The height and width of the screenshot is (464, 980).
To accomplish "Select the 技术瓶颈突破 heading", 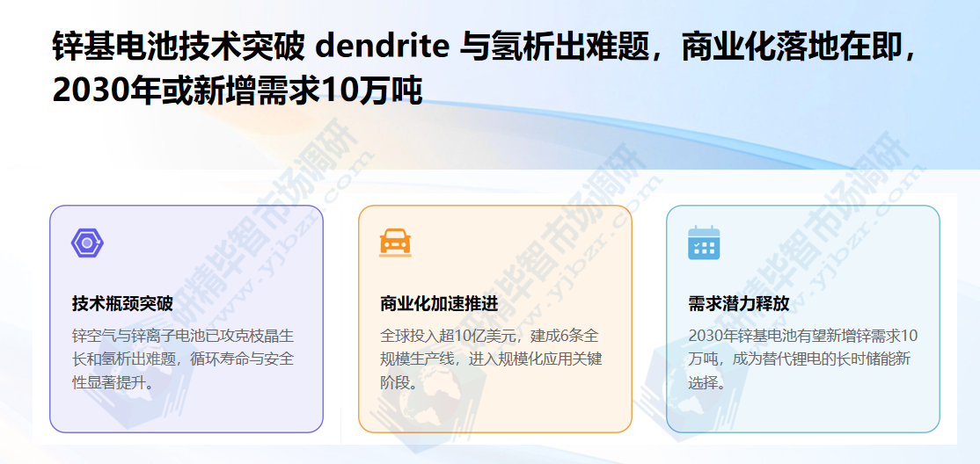I will 122,303.
